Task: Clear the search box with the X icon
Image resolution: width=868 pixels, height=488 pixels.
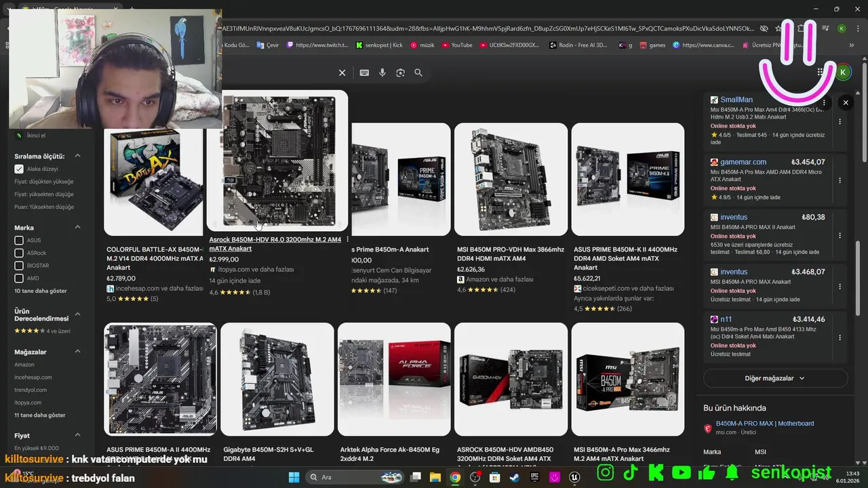Action: pyautogui.click(x=342, y=73)
